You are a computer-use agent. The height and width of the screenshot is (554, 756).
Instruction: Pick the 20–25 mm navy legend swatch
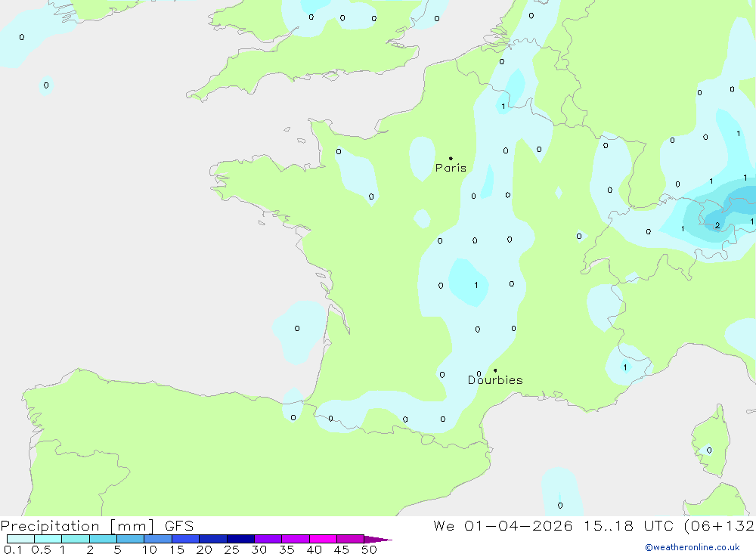click(x=213, y=539)
